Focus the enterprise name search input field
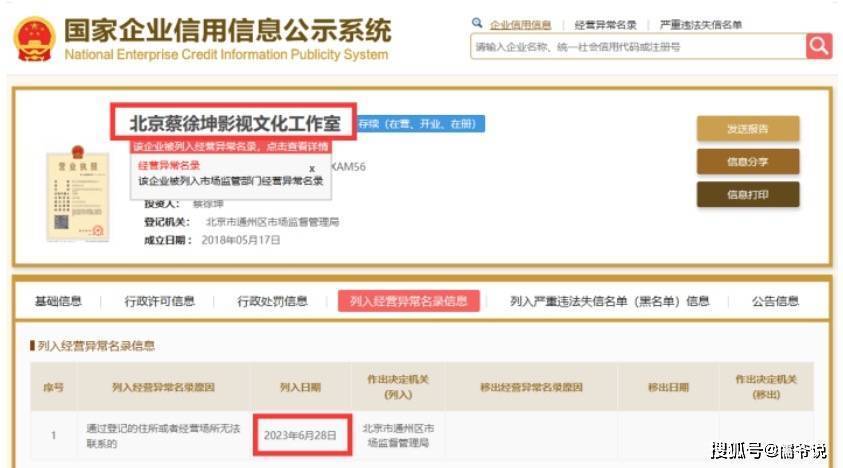This screenshot has width=843, height=468. (x=638, y=47)
